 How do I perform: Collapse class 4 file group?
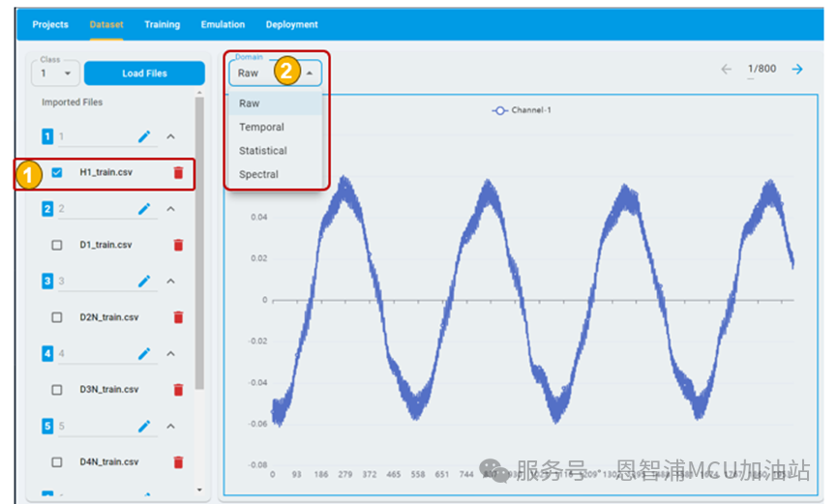tap(171, 353)
